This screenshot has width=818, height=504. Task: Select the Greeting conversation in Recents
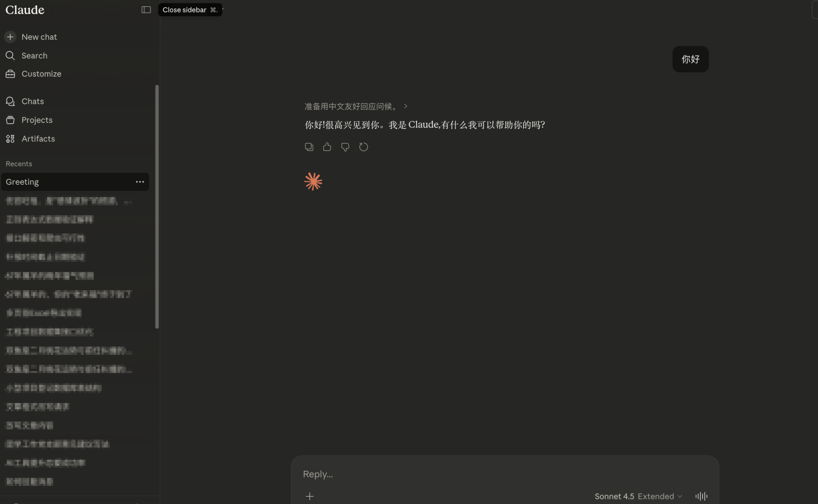click(x=67, y=182)
